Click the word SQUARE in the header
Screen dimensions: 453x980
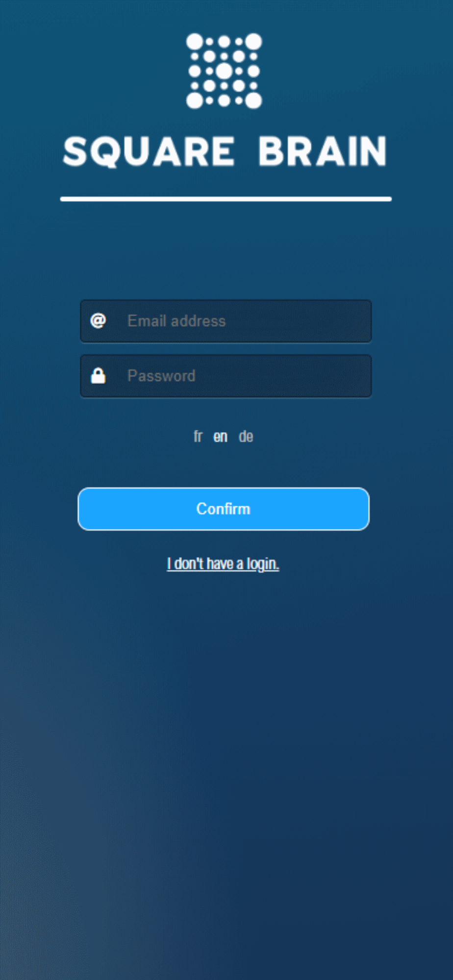[149, 151]
